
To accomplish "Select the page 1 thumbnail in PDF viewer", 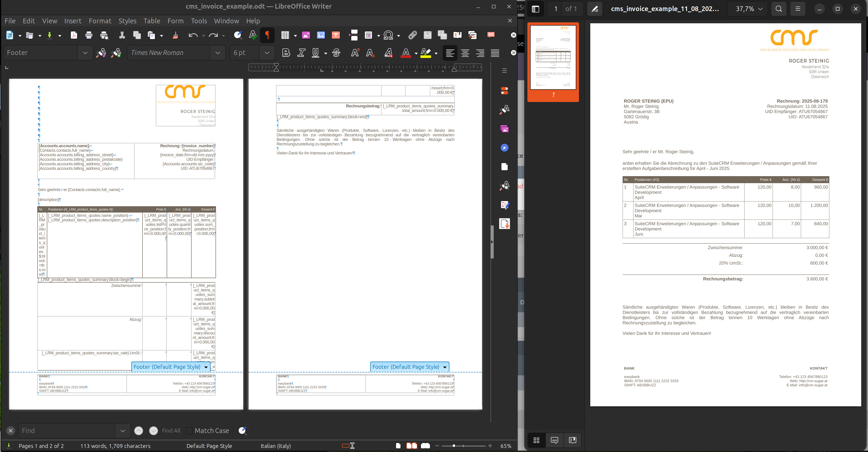I will [553, 57].
